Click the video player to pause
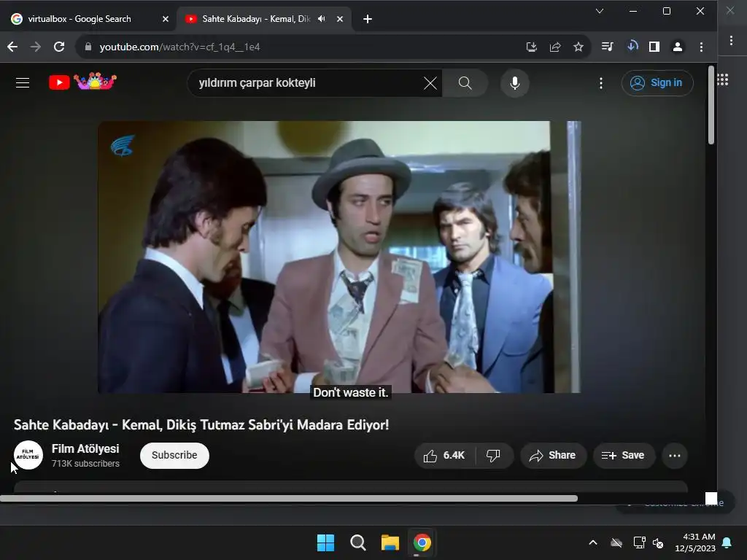The height and width of the screenshot is (560, 747). (x=339, y=257)
